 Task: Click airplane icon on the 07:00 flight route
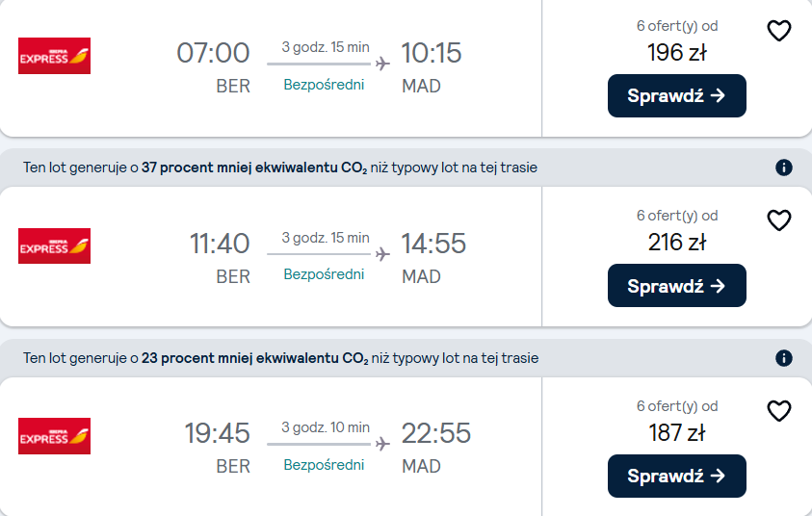[x=382, y=64]
